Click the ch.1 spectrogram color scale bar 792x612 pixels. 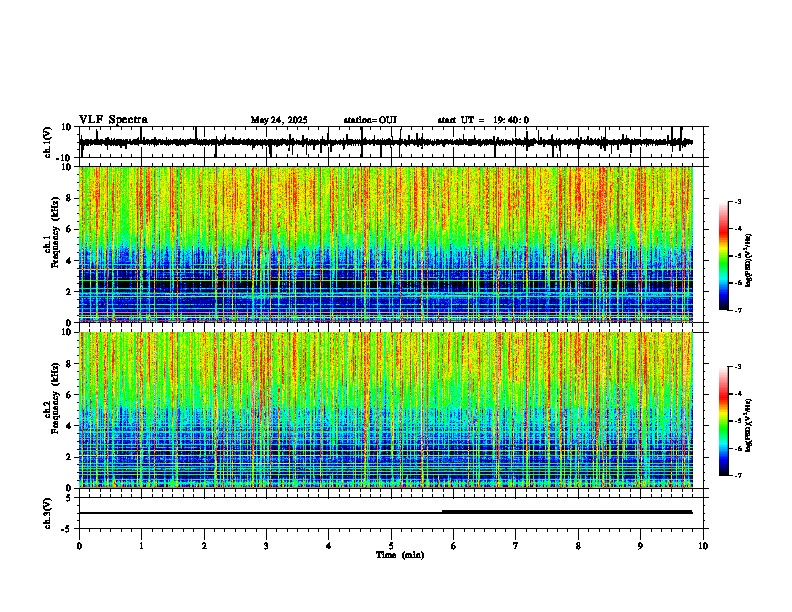(x=724, y=256)
